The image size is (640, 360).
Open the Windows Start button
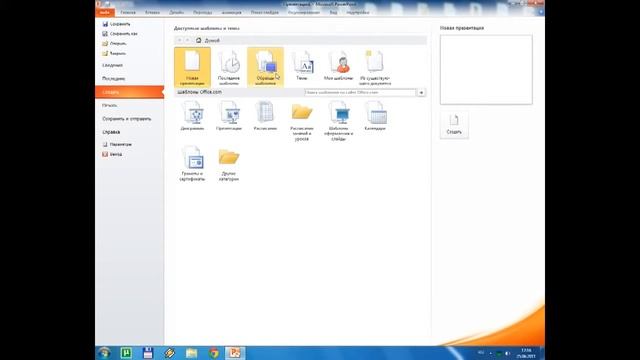pos(104,353)
